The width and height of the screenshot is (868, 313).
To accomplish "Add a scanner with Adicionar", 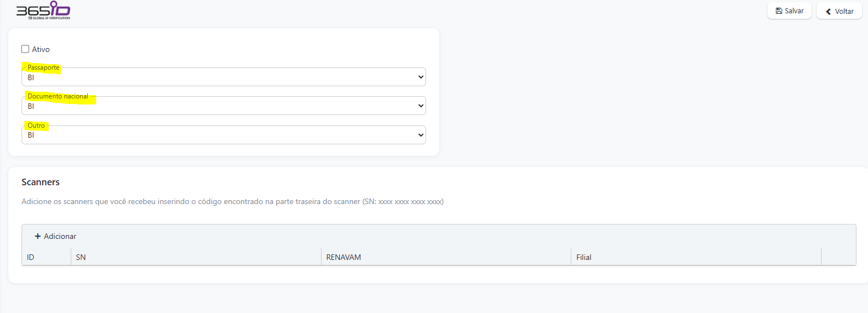I will click(56, 236).
